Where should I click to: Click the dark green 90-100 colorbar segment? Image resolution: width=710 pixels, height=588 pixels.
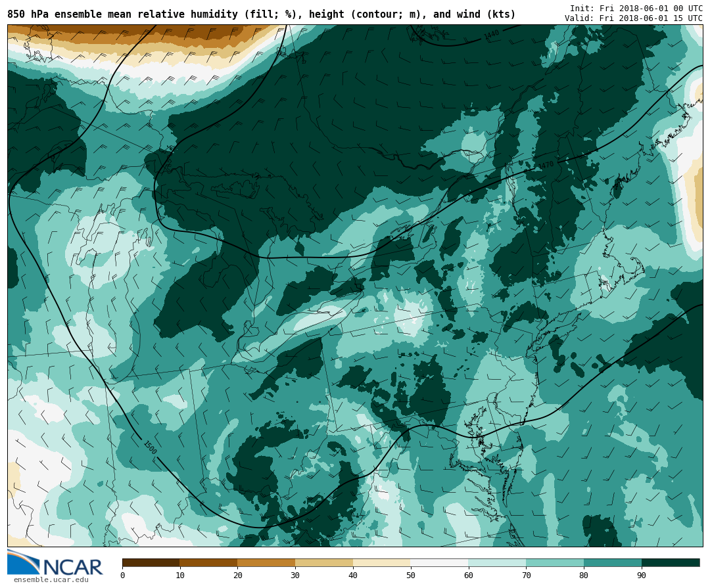click(x=671, y=562)
